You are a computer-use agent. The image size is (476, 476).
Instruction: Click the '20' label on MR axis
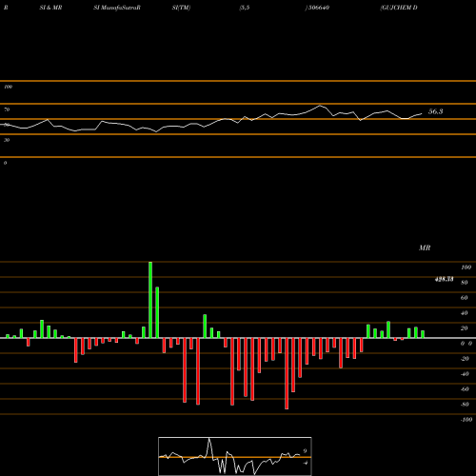465,328
